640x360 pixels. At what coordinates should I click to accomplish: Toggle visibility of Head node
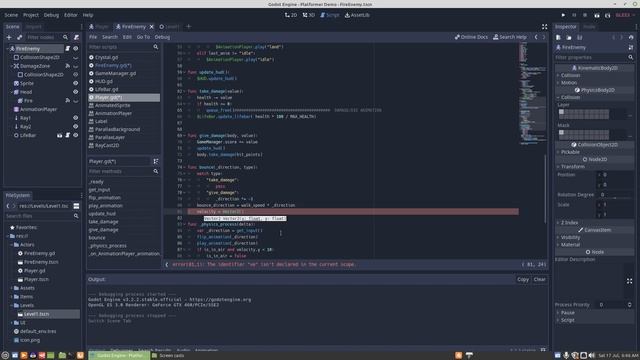point(75,92)
